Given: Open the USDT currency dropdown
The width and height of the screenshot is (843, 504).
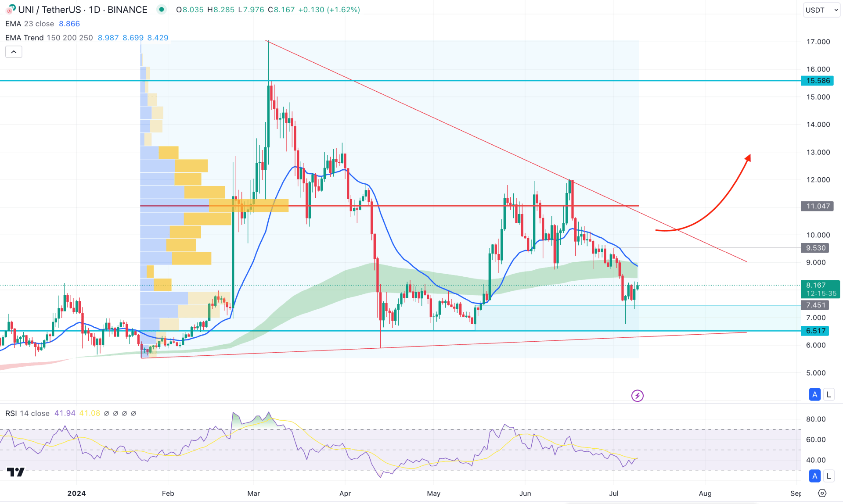Looking at the screenshot, I should [821, 10].
